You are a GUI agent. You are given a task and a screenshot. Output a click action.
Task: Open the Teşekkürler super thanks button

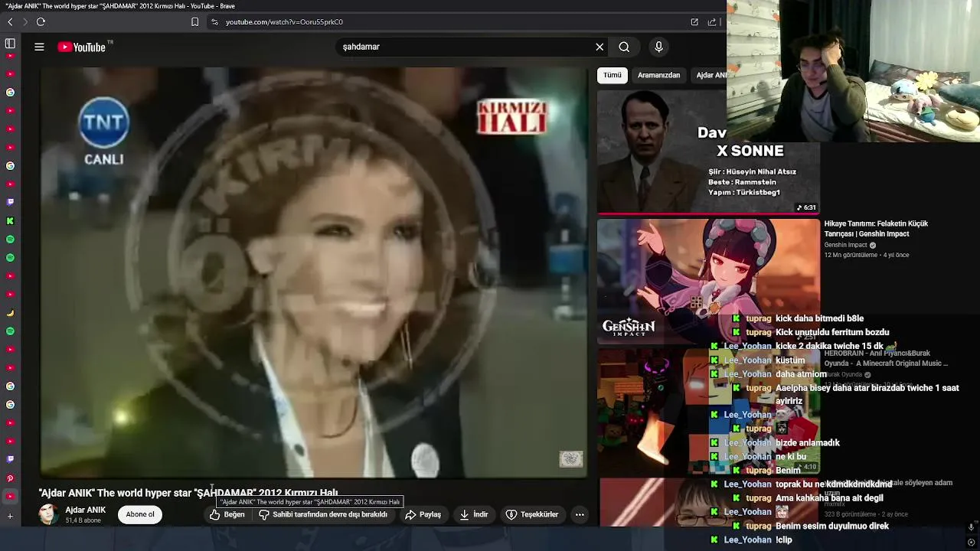[531, 514]
